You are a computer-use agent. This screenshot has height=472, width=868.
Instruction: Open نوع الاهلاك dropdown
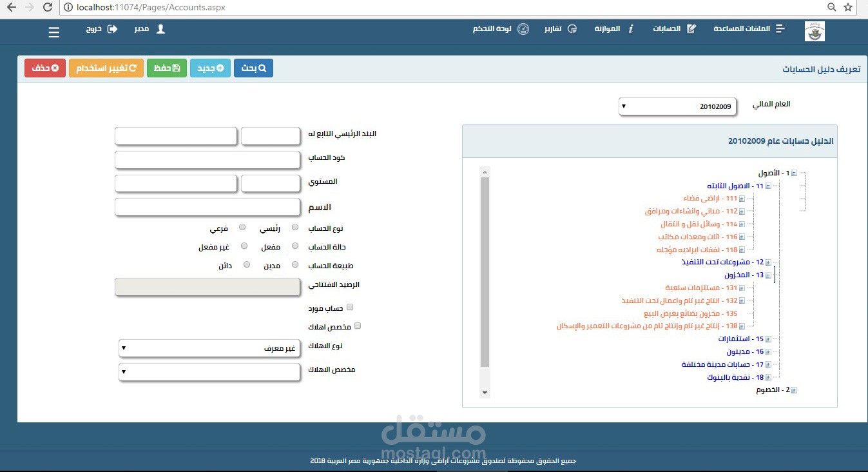click(x=210, y=348)
